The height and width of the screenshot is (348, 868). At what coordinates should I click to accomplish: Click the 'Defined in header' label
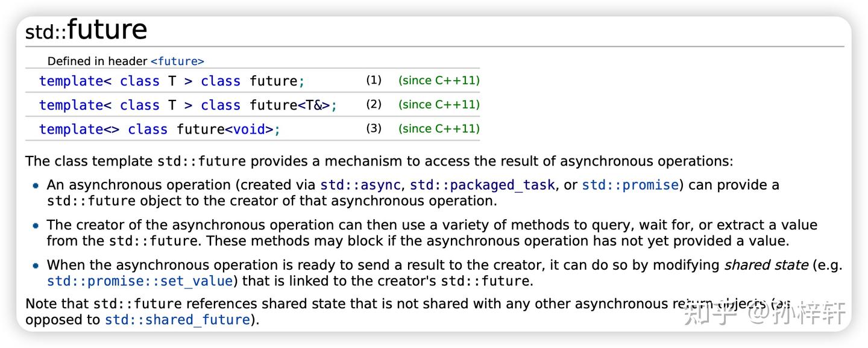click(x=97, y=61)
